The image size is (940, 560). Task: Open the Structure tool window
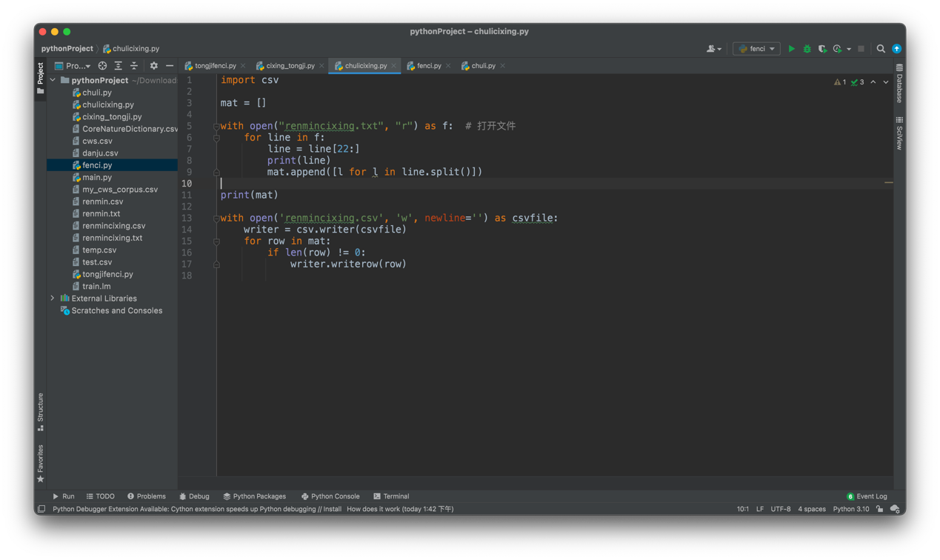pyautogui.click(x=40, y=412)
